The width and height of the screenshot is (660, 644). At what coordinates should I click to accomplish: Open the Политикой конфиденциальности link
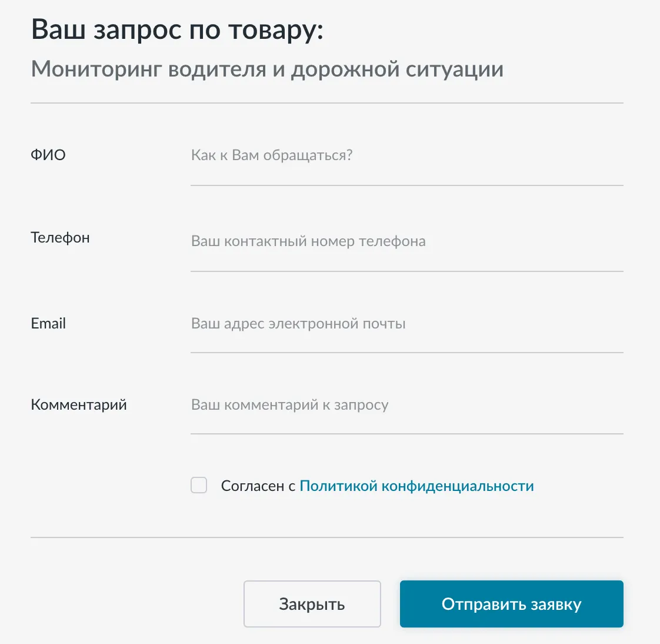[x=416, y=486]
